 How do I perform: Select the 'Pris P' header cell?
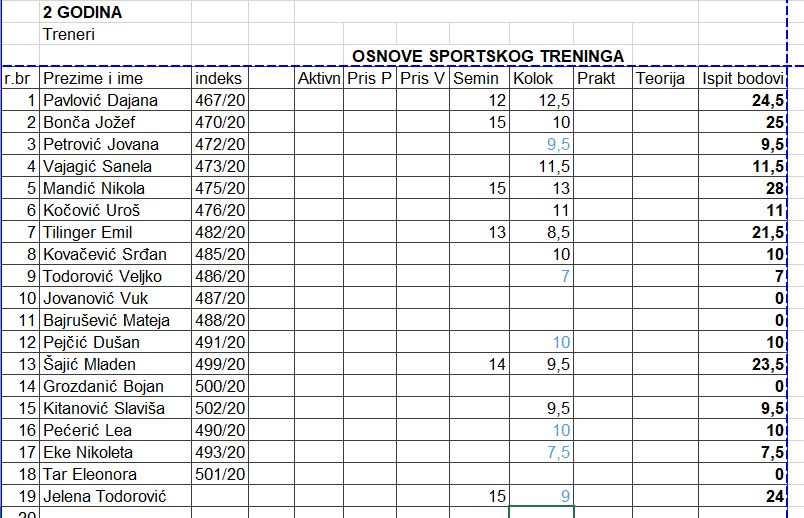click(x=369, y=78)
